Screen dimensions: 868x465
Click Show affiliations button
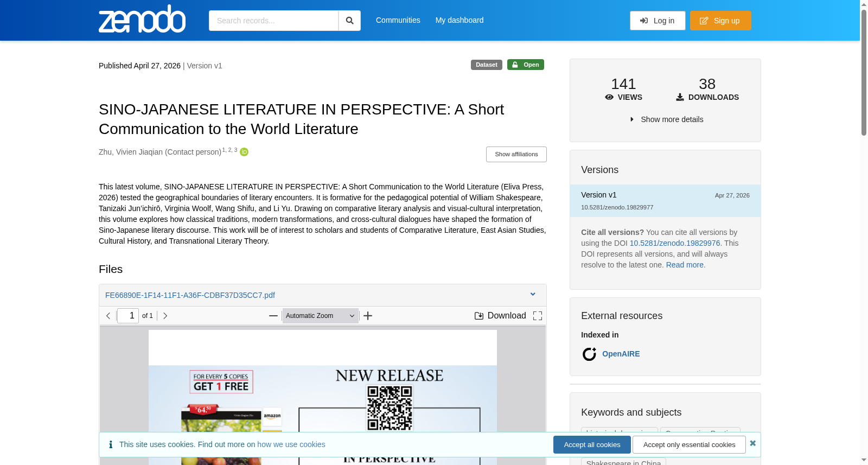point(516,154)
